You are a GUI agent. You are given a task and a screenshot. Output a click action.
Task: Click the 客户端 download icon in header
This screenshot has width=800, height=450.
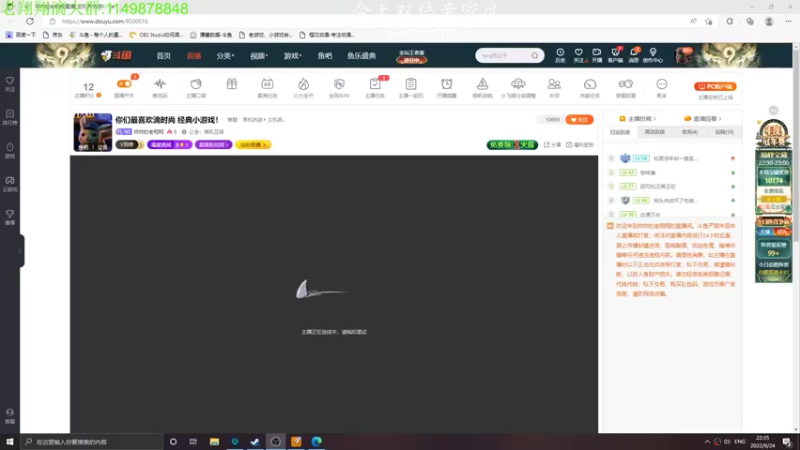[x=615, y=55]
